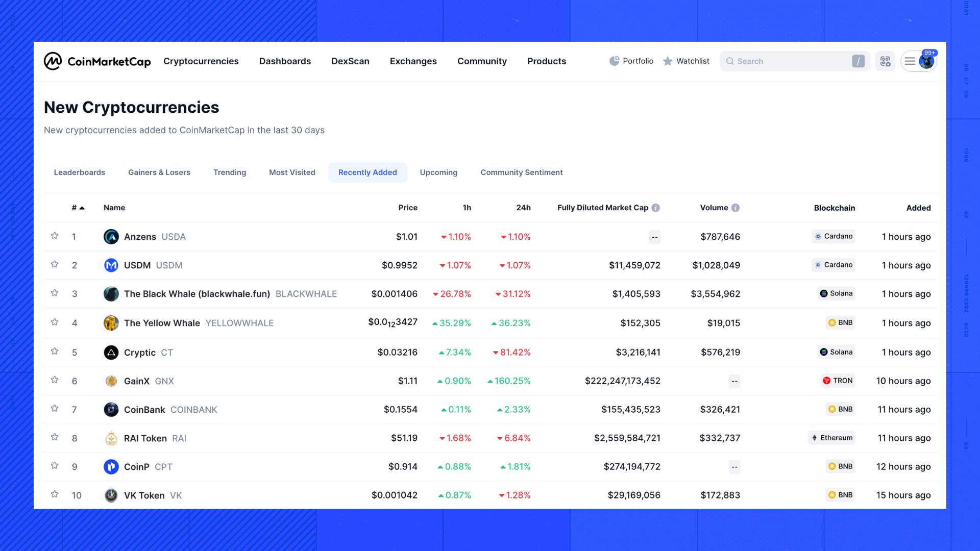This screenshot has width=980, height=551.
Task: Toggle watchlist star for GainX
Action: click(x=55, y=380)
